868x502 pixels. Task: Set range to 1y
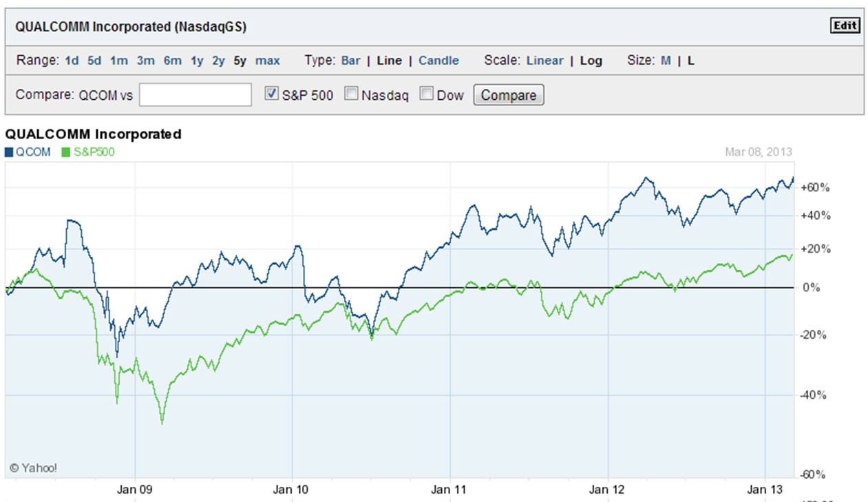(197, 61)
